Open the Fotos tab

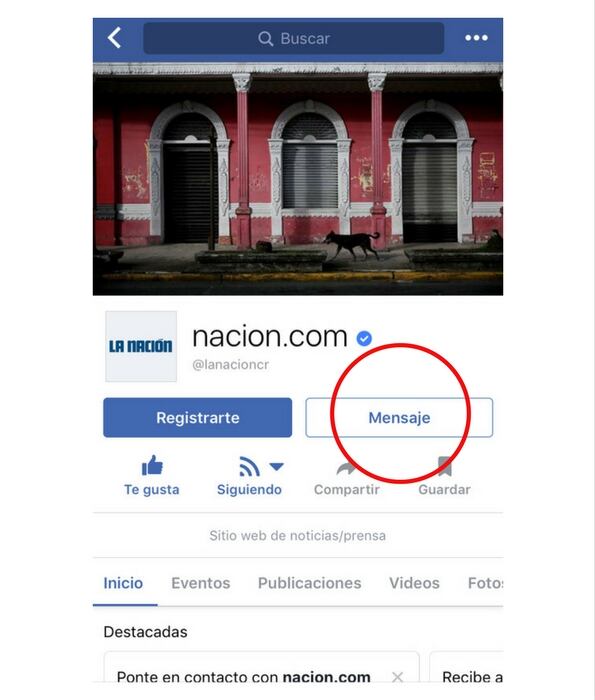pyautogui.click(x=485, y=583)
